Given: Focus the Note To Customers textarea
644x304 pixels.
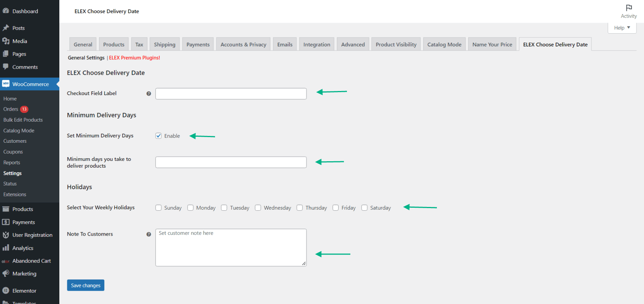Looking at the screenshot, I should pos(231,247).
